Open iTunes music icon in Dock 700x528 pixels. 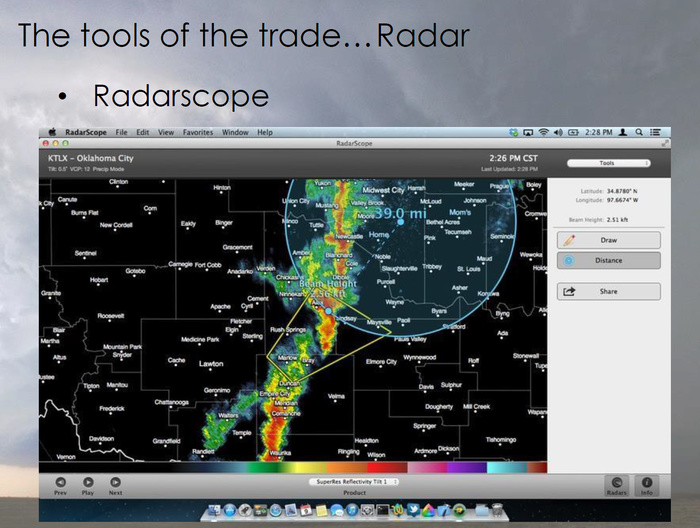pos(352,510)
